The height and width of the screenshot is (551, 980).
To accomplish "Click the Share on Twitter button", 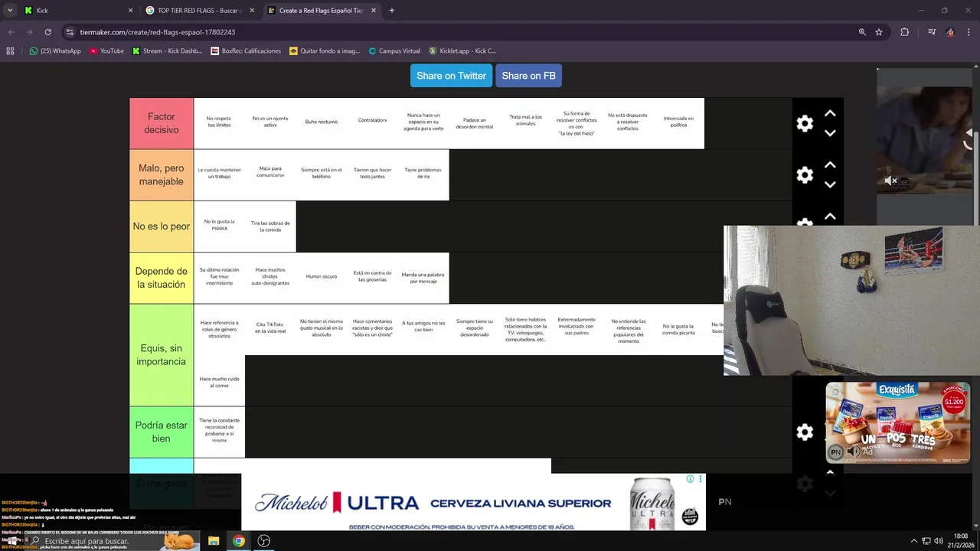I will point(451,76).
